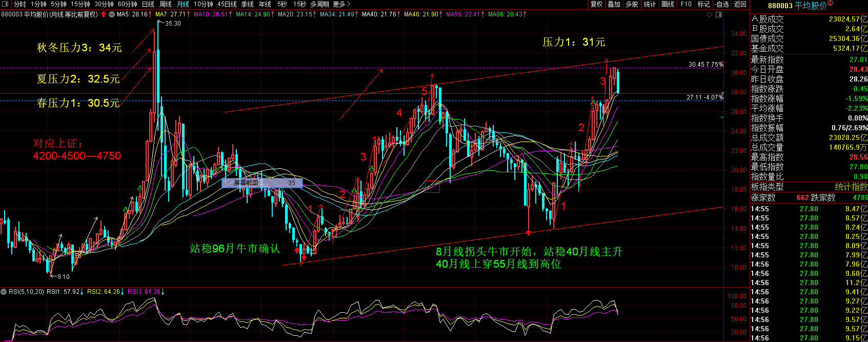Open the 多股 multi-stock view

(632, 4)
